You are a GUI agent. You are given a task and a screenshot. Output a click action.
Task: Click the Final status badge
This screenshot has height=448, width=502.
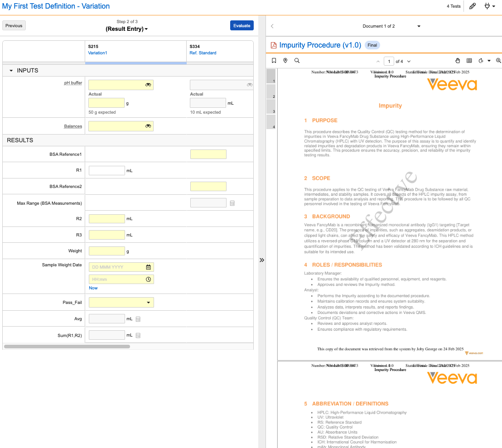click(x=372, y=45)
